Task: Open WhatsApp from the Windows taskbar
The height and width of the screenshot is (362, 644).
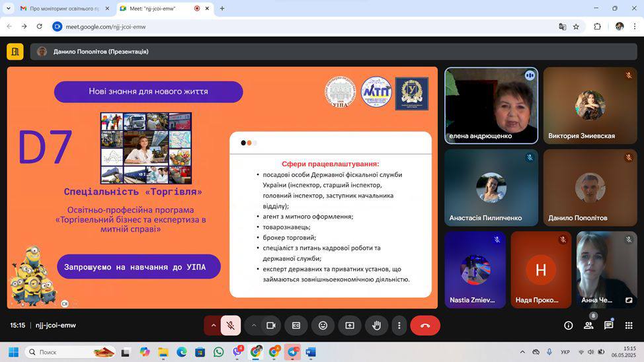Action: coord(219,352)
